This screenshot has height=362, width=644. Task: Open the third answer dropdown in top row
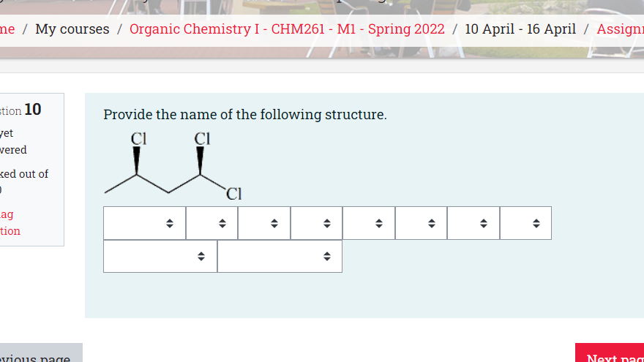tap(264, 223)
